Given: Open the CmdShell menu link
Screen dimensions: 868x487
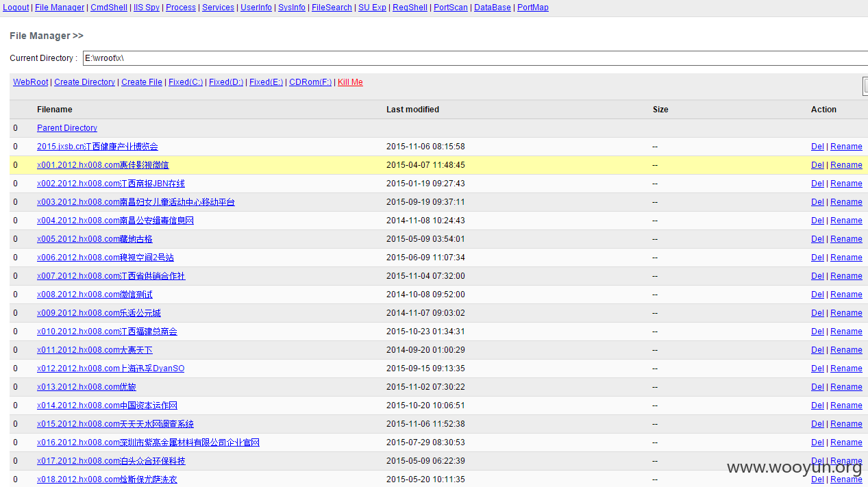Looking at the screenshot, I should click(x=109, y=8).
